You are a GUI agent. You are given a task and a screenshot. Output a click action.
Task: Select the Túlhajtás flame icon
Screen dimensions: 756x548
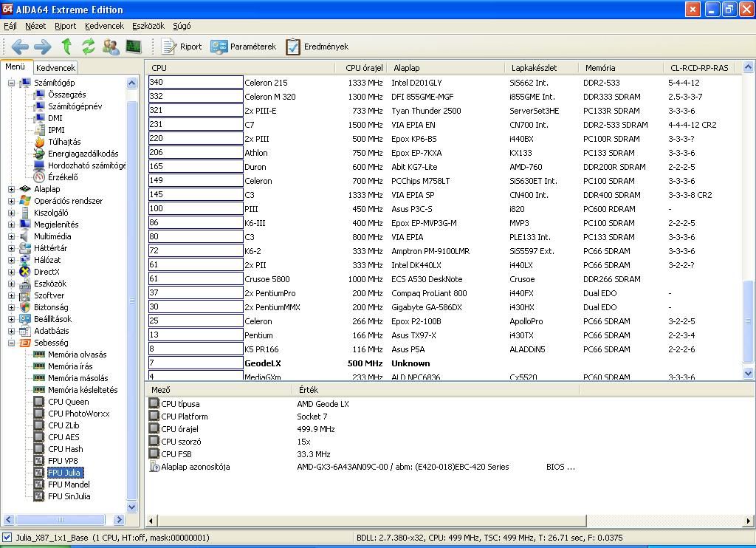click(39, 142)
